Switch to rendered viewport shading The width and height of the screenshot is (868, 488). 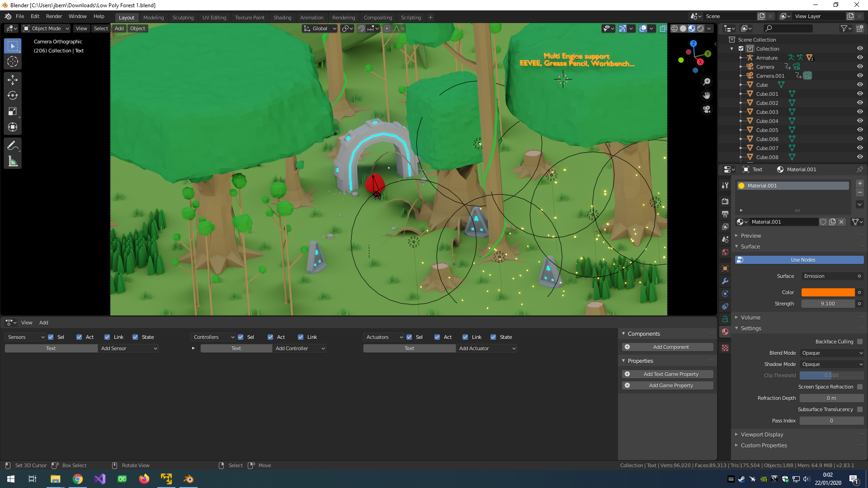700,28
